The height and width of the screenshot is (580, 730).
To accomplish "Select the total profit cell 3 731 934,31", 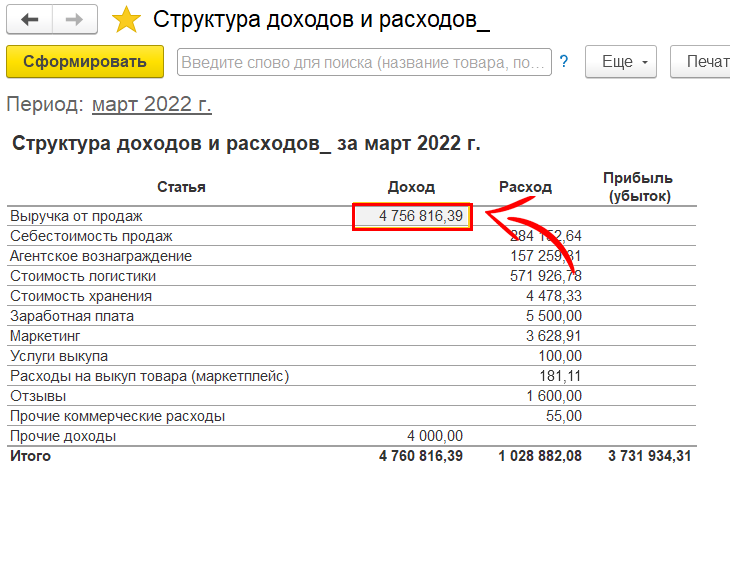I will (649, 456).
